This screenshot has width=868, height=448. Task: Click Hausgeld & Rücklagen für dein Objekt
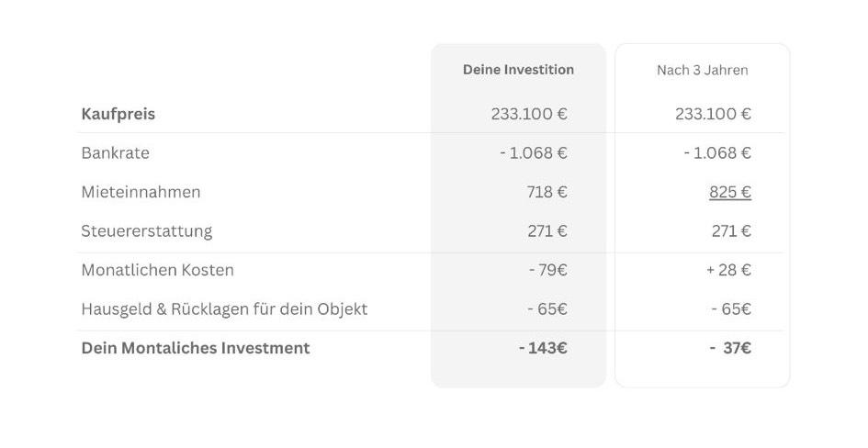224,309
